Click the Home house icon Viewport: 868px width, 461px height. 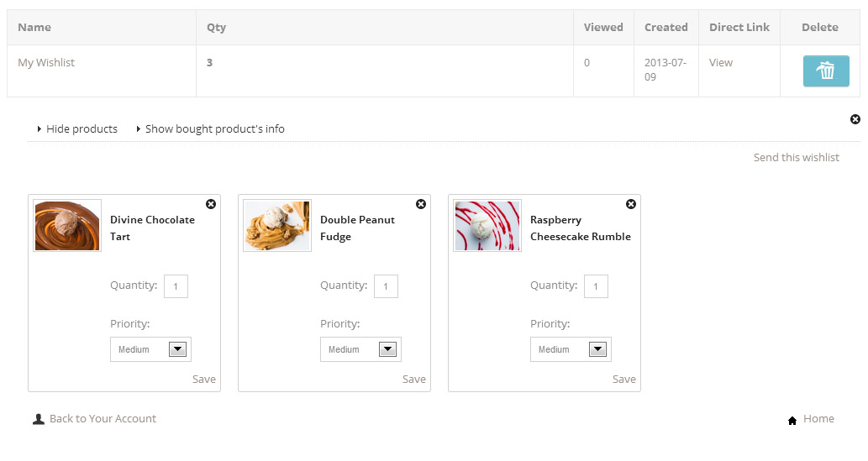pyautogui.click(x=792, y=420)
